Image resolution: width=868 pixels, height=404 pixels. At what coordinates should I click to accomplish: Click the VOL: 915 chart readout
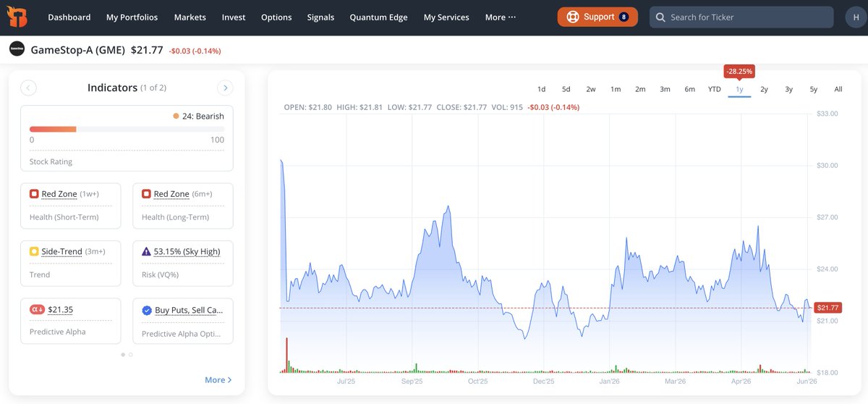[x=509, y=107]
